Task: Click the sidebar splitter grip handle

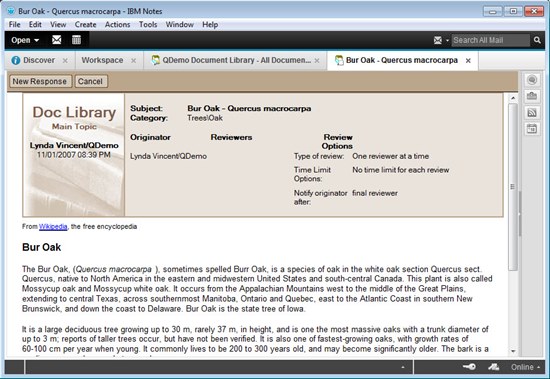Action: 520,213
